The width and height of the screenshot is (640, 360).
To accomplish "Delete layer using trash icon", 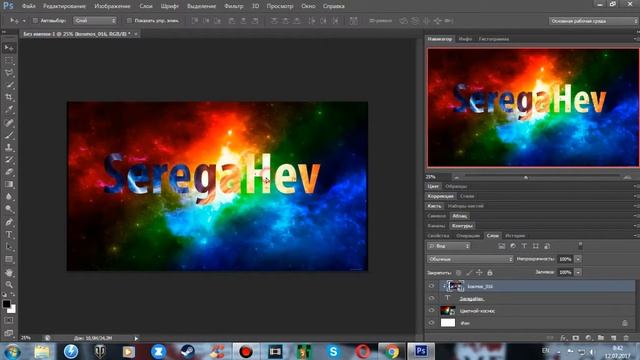I will tap(626, 338).
